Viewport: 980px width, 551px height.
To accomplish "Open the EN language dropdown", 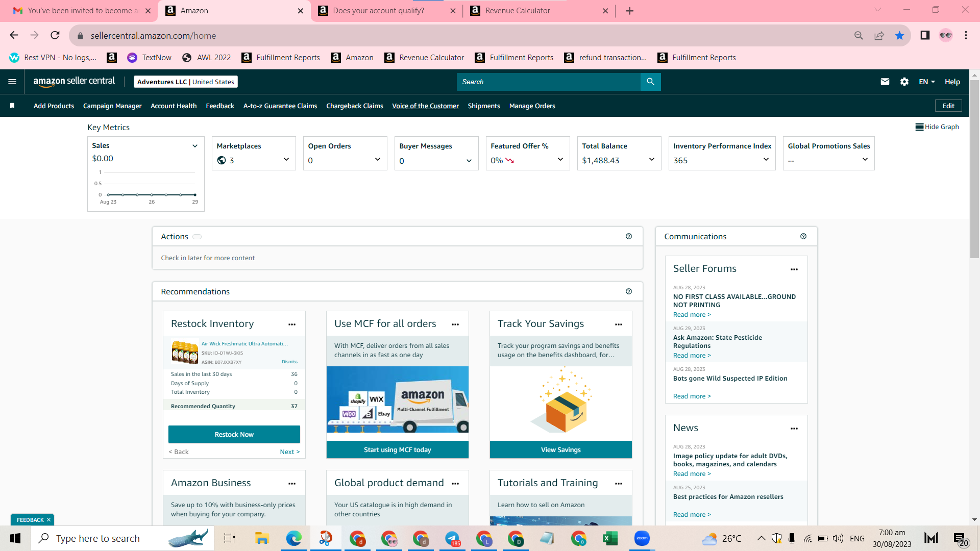I will (927, 82).
